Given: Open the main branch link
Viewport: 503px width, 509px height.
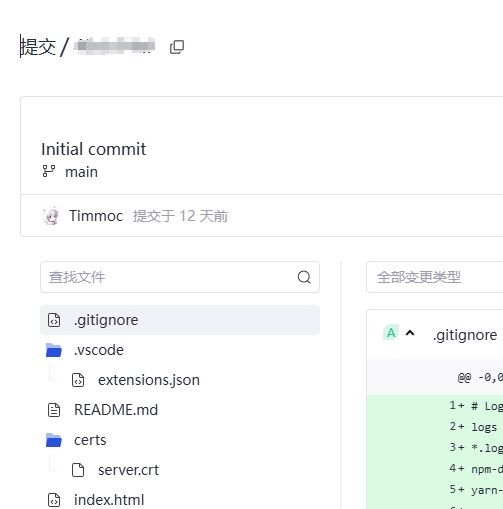Looking at the screenshot, I should [81, 172].
